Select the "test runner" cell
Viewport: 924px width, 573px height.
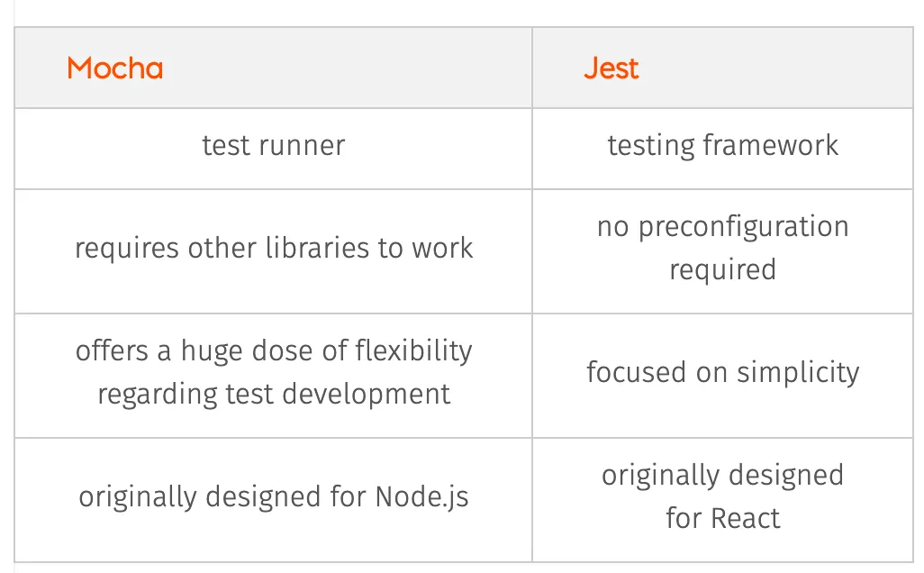tap(273, 149)
